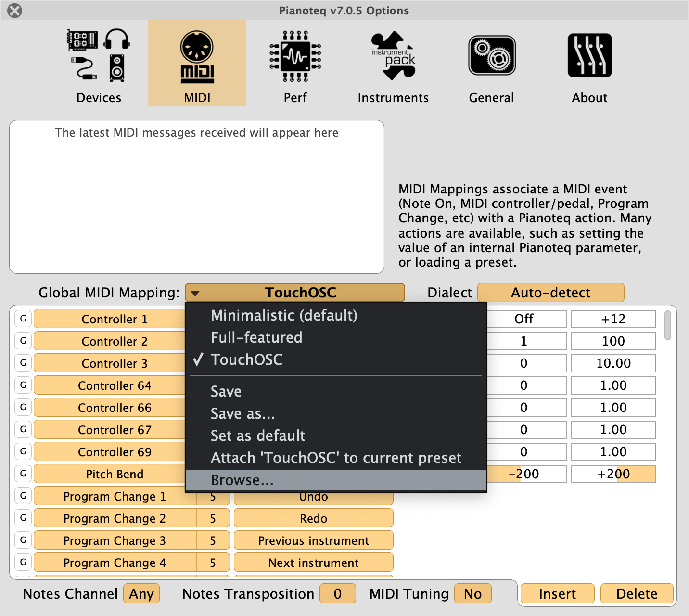Click the Redo action button
The image size is (689, 616).
pyautogui.click(x=314, y=518)
